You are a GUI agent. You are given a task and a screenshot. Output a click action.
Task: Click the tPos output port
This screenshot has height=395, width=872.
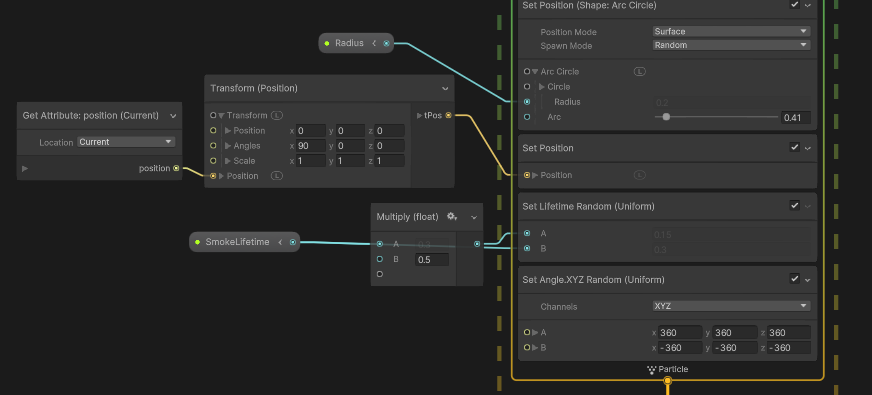pos(448,115)
